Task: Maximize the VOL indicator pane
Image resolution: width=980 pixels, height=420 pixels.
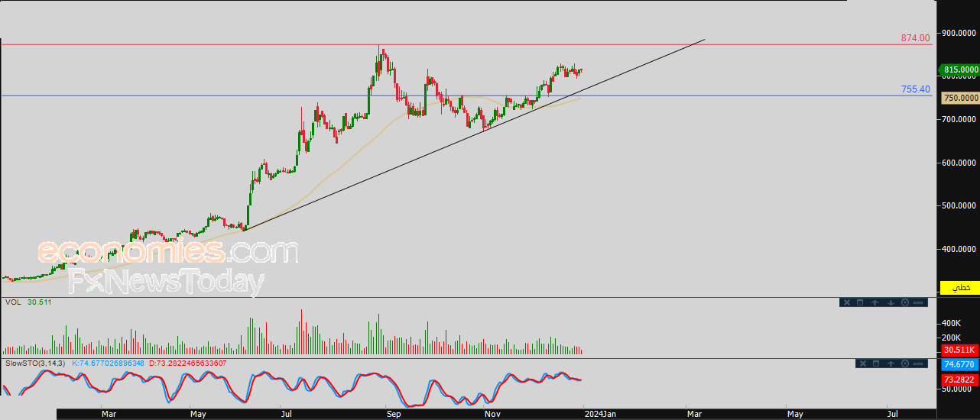Action: [860, 302]
